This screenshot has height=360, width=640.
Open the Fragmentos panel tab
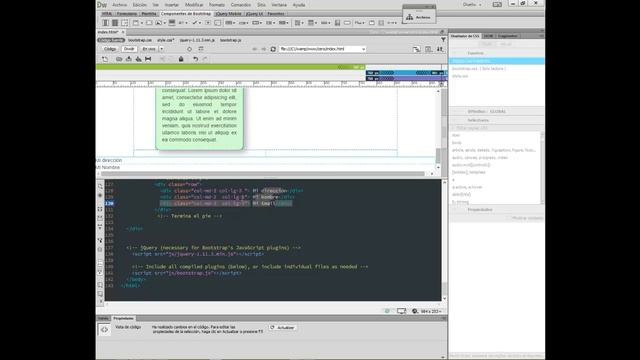[x=507, y=36]
